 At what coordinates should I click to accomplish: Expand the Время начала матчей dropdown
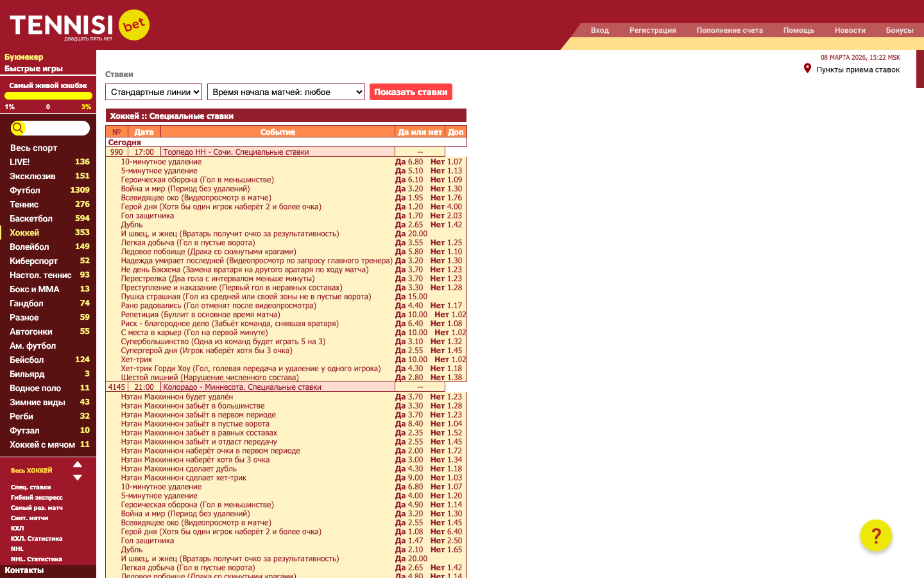tap(286, 92)
